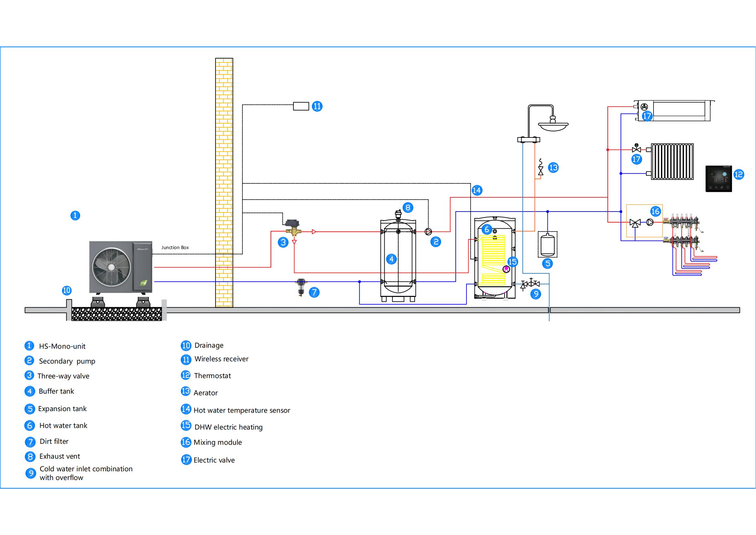Select the three-way valve symbol
Image resolution: width=756 pixels, height=535 pixels.
(293, 228)
